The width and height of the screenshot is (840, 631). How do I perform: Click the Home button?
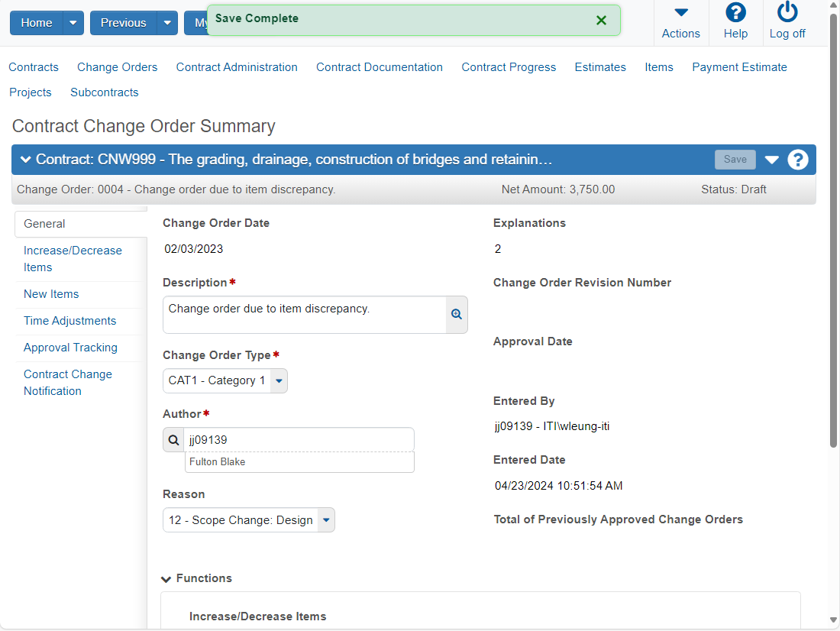tap(37, 23)
